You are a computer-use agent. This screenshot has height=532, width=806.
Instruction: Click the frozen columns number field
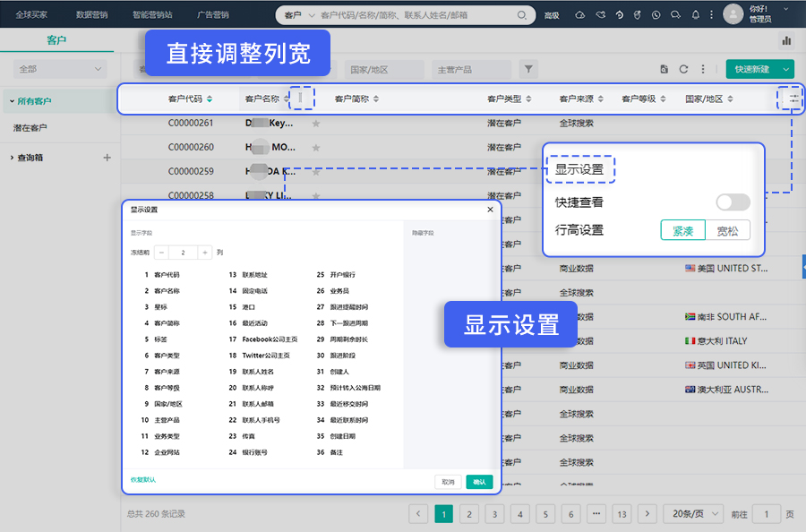[x=183, y=253]
